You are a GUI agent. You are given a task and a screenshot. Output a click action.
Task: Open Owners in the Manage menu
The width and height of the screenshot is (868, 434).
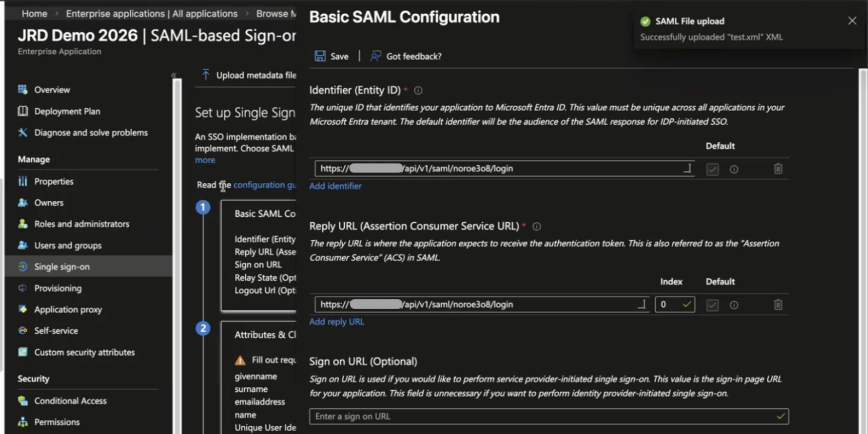pos(49,202)
